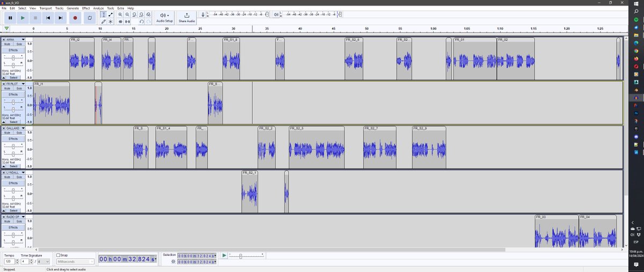Select the Draw pencil tool
The height and width of the screenshot is (272, 644).
tap(104, 22)
